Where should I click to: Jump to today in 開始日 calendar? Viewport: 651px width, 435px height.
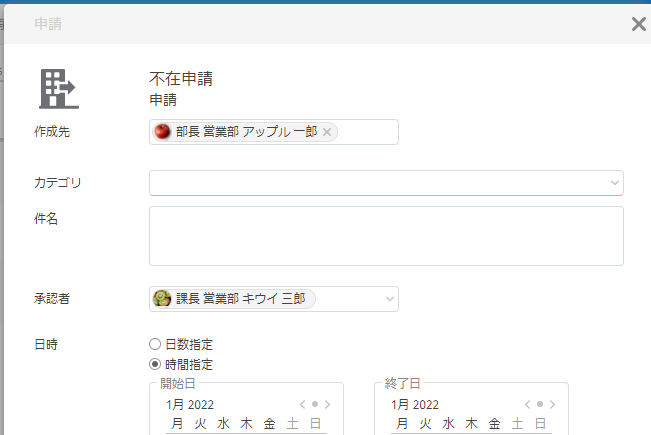[315, 404]
